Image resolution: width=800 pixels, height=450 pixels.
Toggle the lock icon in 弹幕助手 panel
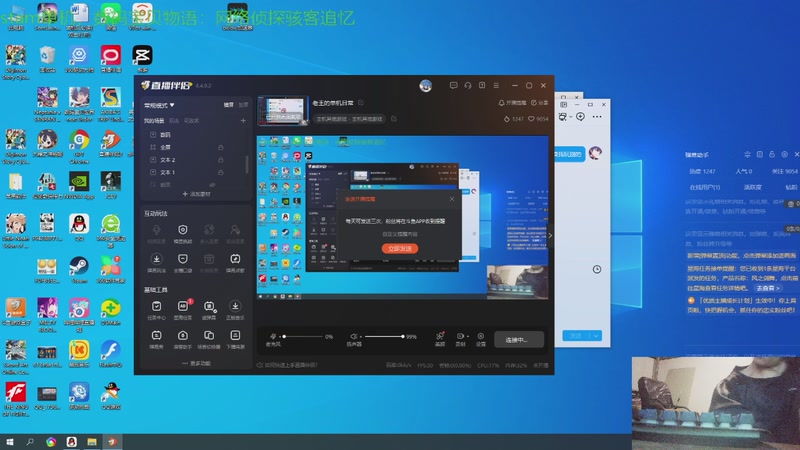coord(772,155)
